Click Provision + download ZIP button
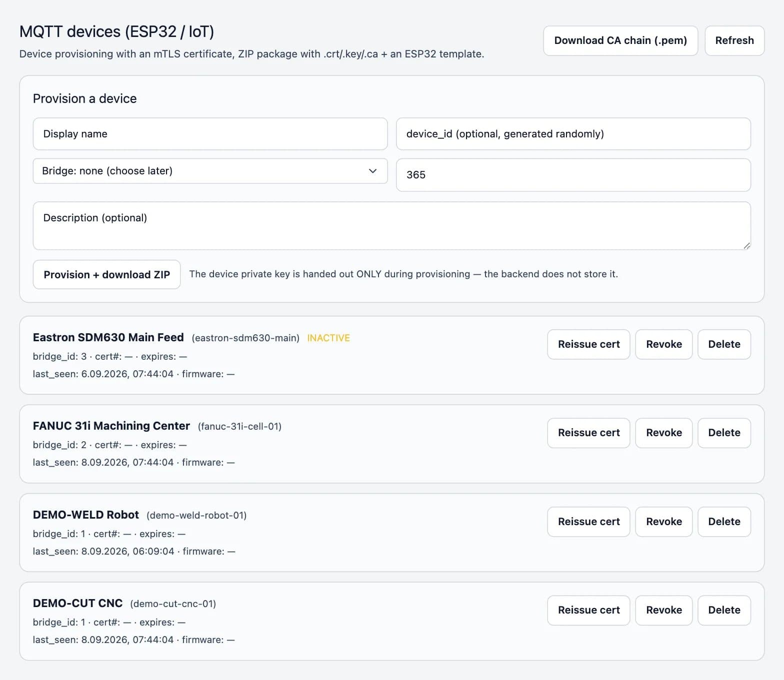 (106, 274)
